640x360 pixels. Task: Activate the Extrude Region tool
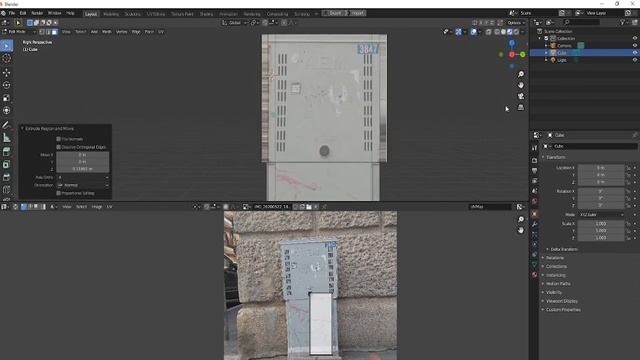[7, 152]
